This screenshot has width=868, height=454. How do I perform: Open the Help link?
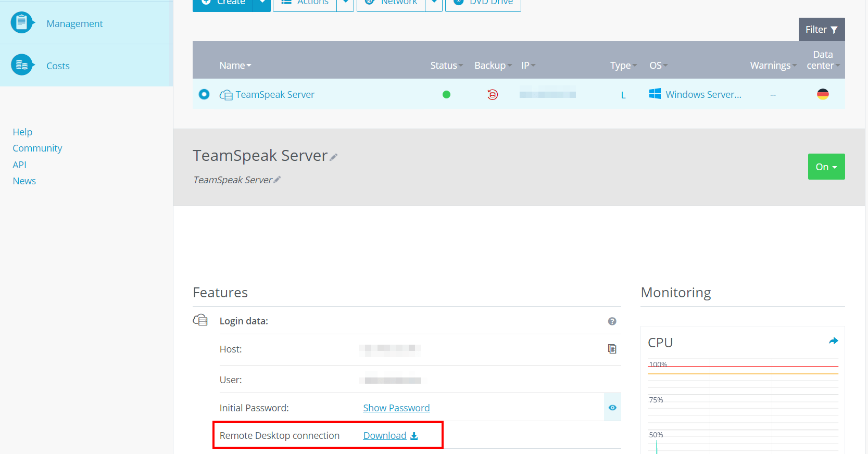pos(22,132)
